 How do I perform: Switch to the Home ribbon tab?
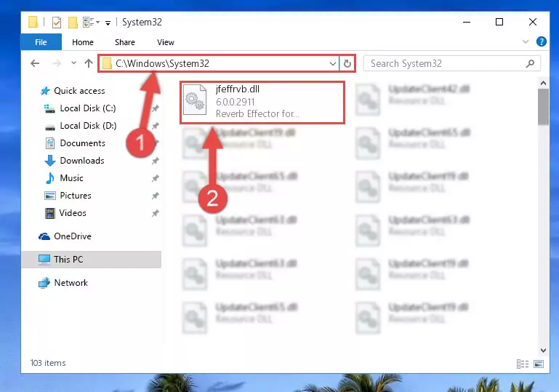[83, 42]
